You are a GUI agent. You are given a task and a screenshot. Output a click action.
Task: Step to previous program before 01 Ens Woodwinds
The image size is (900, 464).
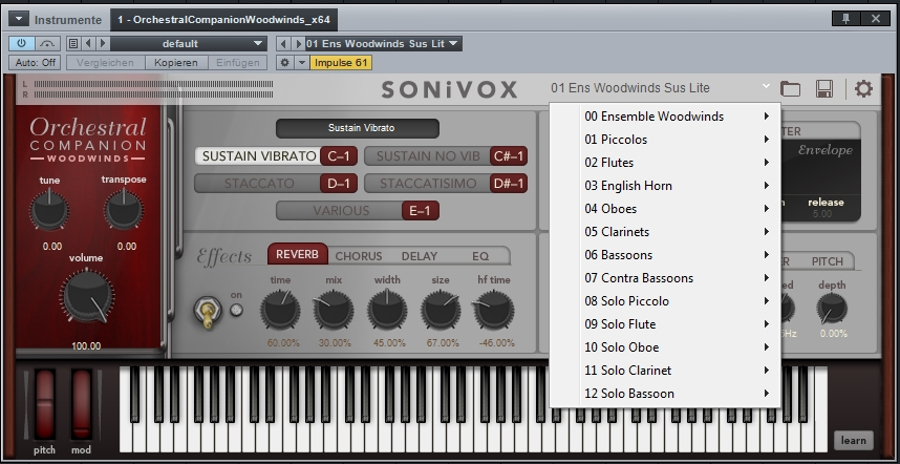284,44
